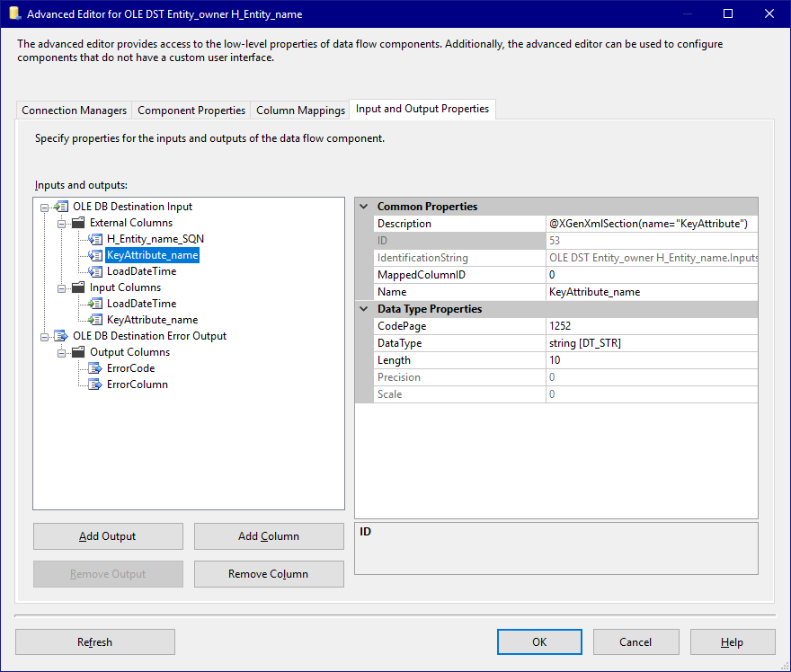Click the ErrorCode column icon
The height and width of the screenshot is (672, 791).
[95, 368]
